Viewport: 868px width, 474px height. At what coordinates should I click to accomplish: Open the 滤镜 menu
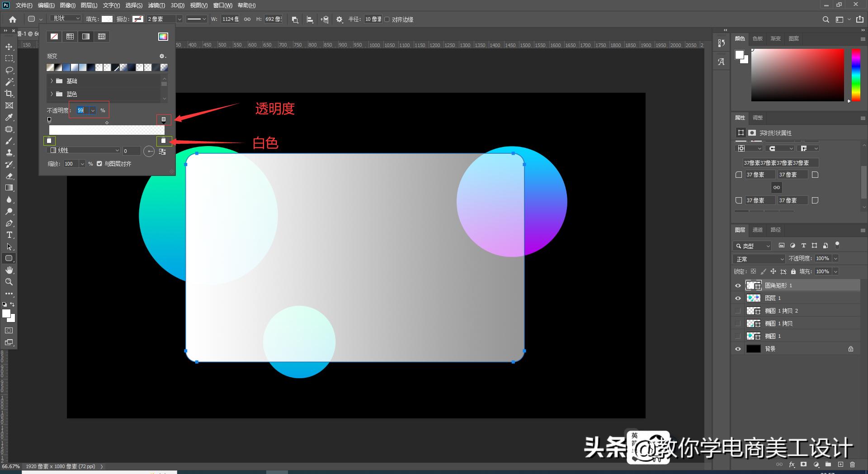coord(156,5)
